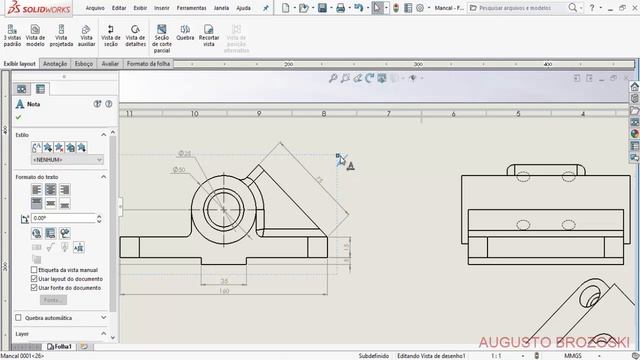Screen dimensions: 640x360
Task: Uncheck Usar fonte do documento
Action: pyautogui.click(x=34, y=288)
